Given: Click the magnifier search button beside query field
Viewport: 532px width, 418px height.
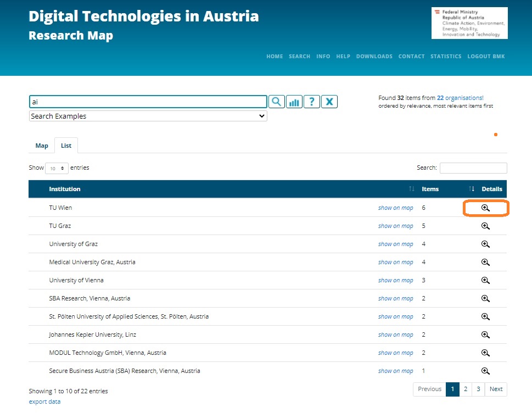Looking at the screenshot, I should (x=277, y=102).
